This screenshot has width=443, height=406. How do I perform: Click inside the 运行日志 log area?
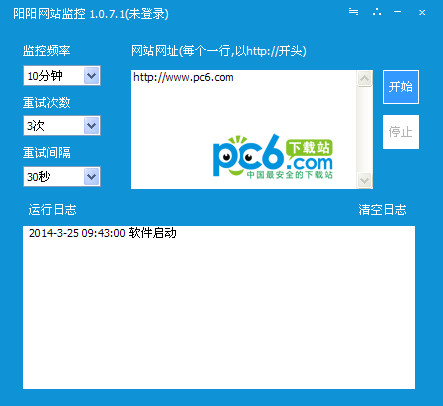(219, 307)
